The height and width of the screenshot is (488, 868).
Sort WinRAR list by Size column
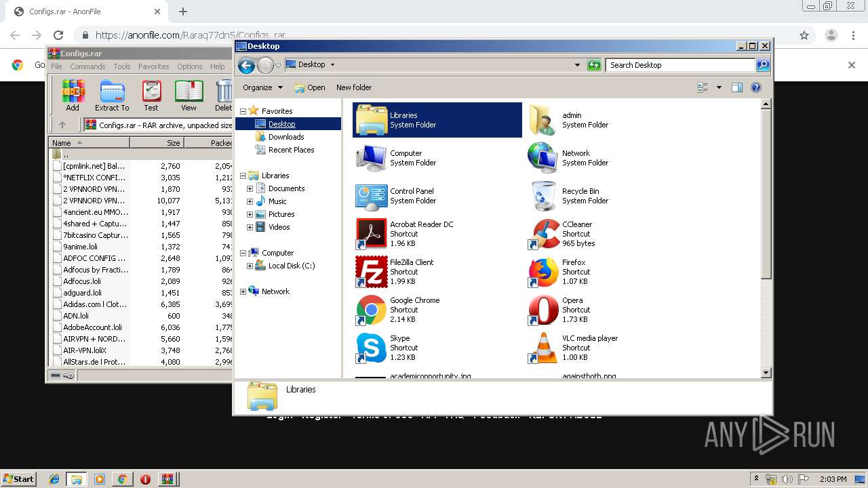[157, 143]
